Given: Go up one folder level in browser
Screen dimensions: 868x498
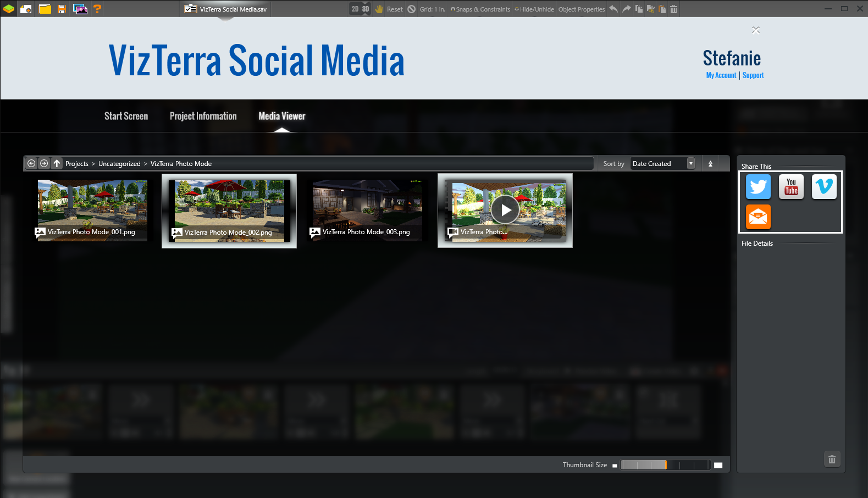Looking at the screenshot, I should pyautogui.click(x=57, y=163).
